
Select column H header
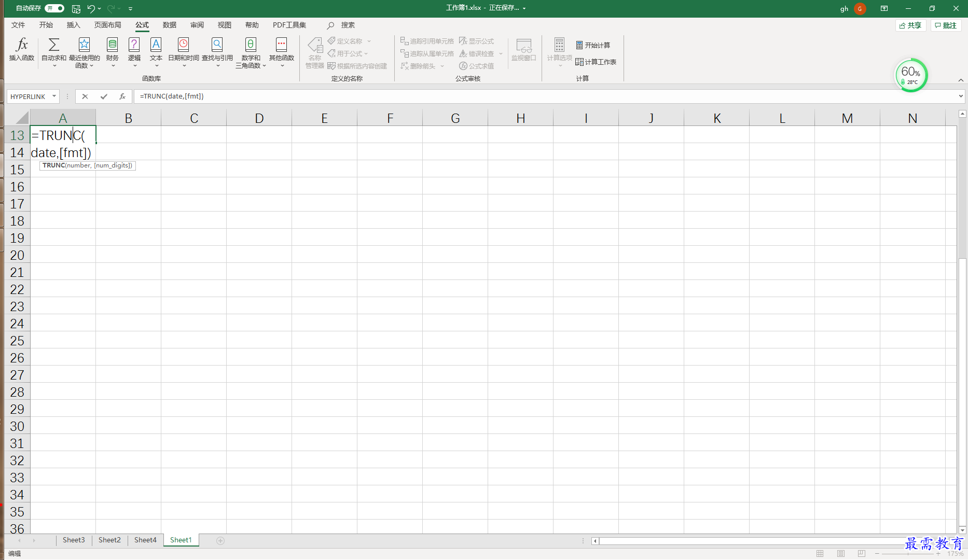coord(521,118)
